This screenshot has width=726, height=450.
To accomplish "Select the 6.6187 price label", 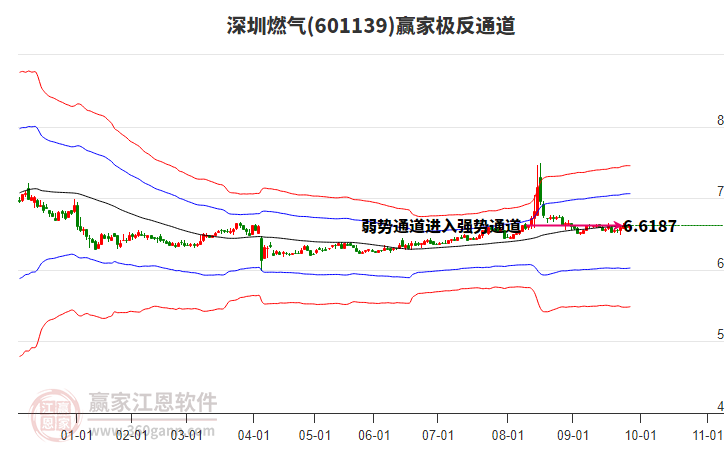I will coord(650,226).
